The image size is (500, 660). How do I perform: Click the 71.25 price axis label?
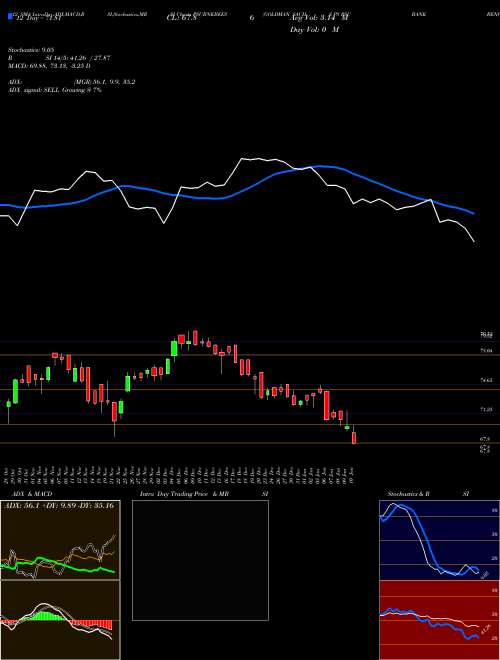pyautogui.click(x=486, y=409)
